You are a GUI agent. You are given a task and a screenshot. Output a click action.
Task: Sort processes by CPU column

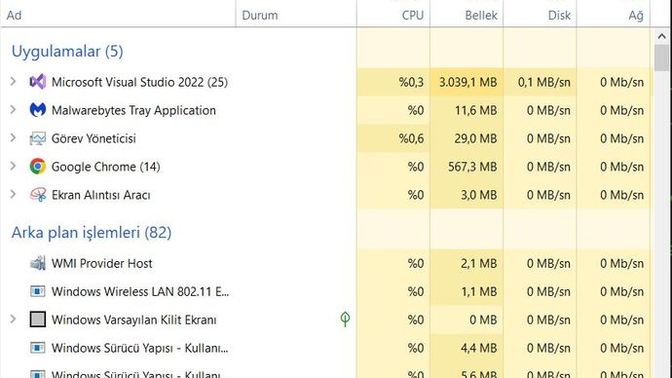tap(393, 15)
